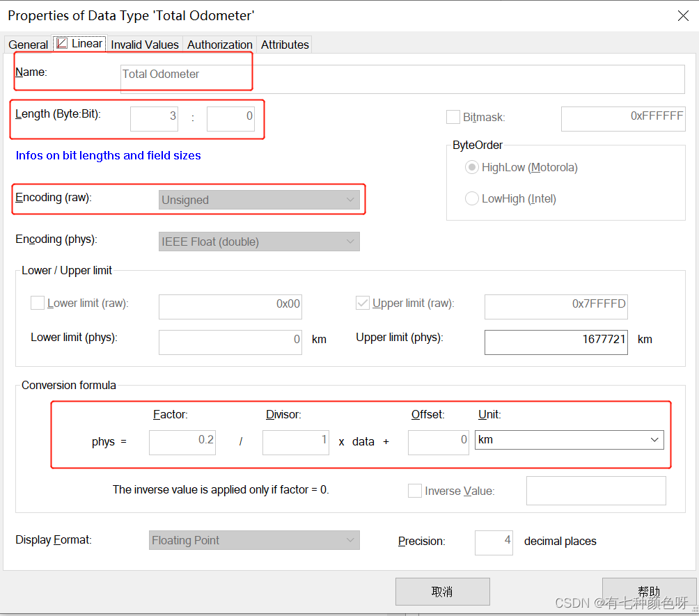Click the Upper limit (phys) field 1677721

click(x=556, y=342)
